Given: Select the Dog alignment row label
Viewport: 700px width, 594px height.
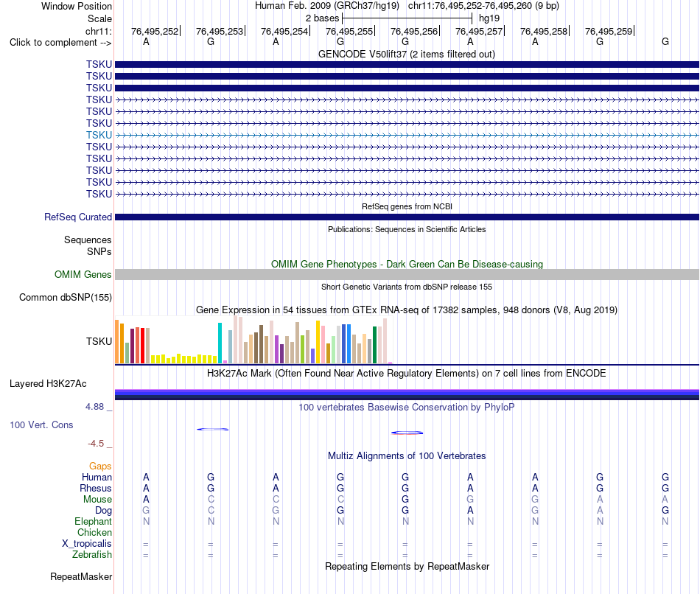Looking at the screenshot, I should (x=103, y=511).
